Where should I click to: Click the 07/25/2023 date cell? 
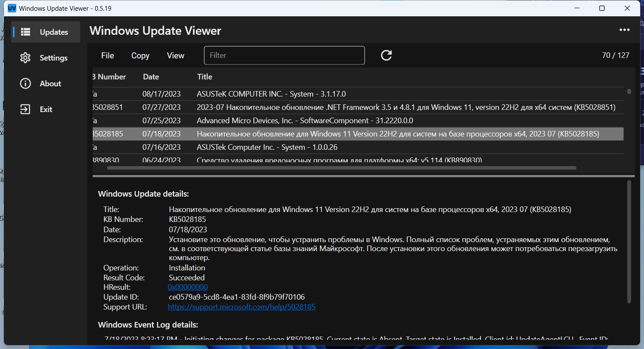161,121
